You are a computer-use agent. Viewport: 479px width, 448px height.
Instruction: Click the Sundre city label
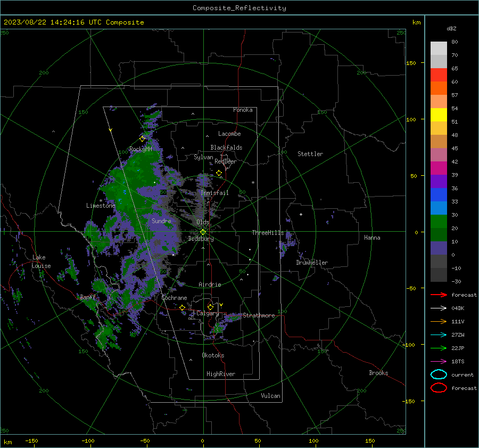coord(161,221)
